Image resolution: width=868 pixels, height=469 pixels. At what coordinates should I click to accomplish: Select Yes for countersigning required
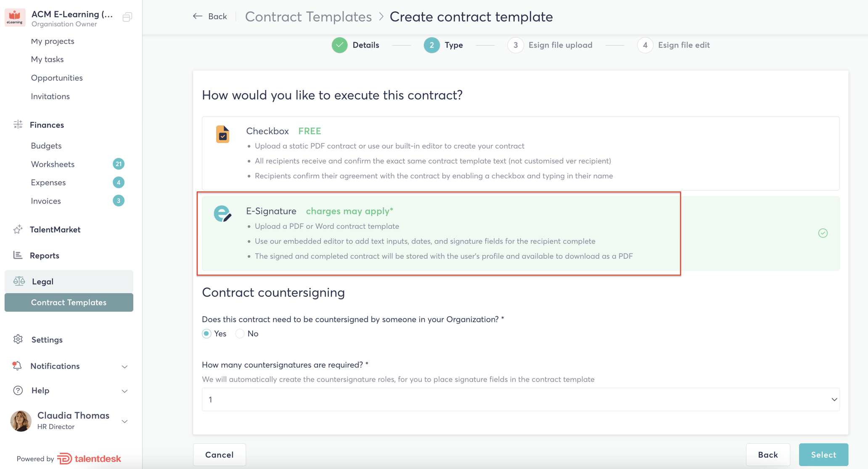point(206,334)
